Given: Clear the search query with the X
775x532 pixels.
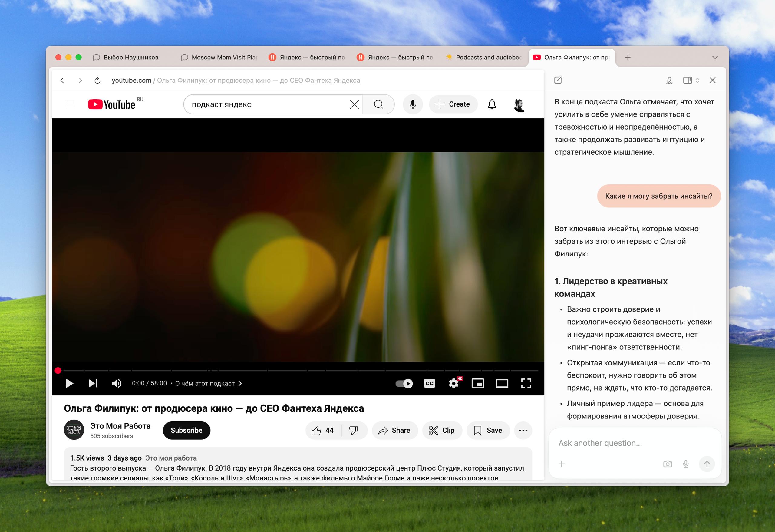Looking at the screenshot, I should (x=354, y=104).
